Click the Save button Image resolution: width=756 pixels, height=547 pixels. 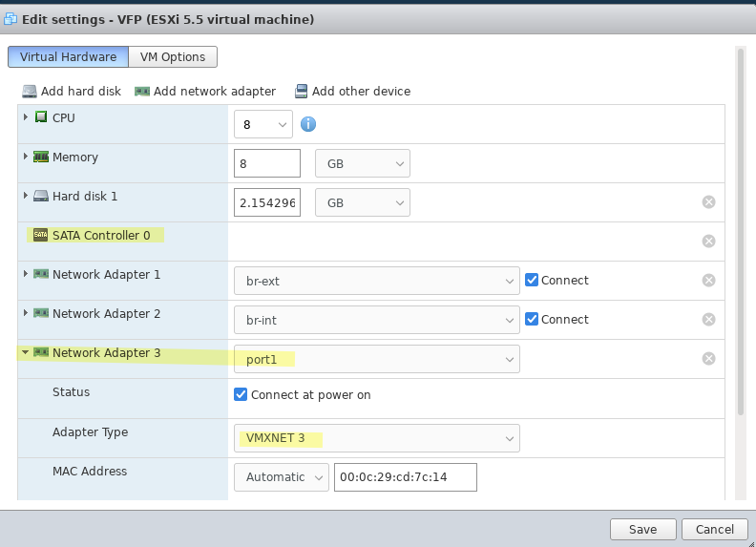642,529
